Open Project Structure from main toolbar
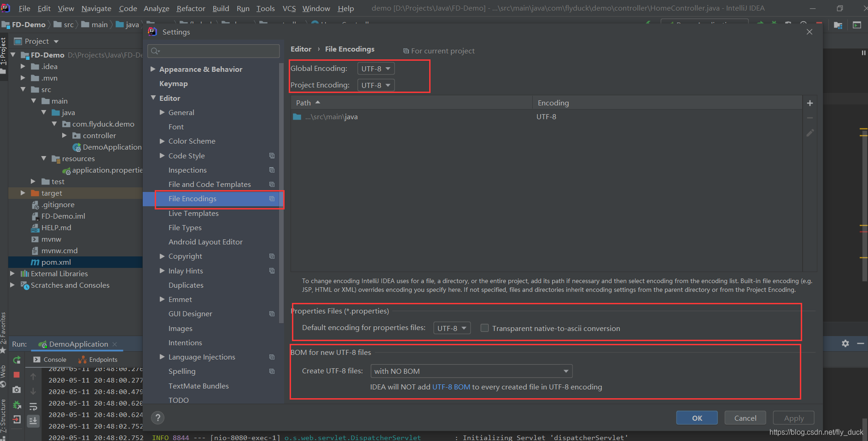Image resolution: width=868 pixels, height=441 pixels. click(x=838, y=25)
